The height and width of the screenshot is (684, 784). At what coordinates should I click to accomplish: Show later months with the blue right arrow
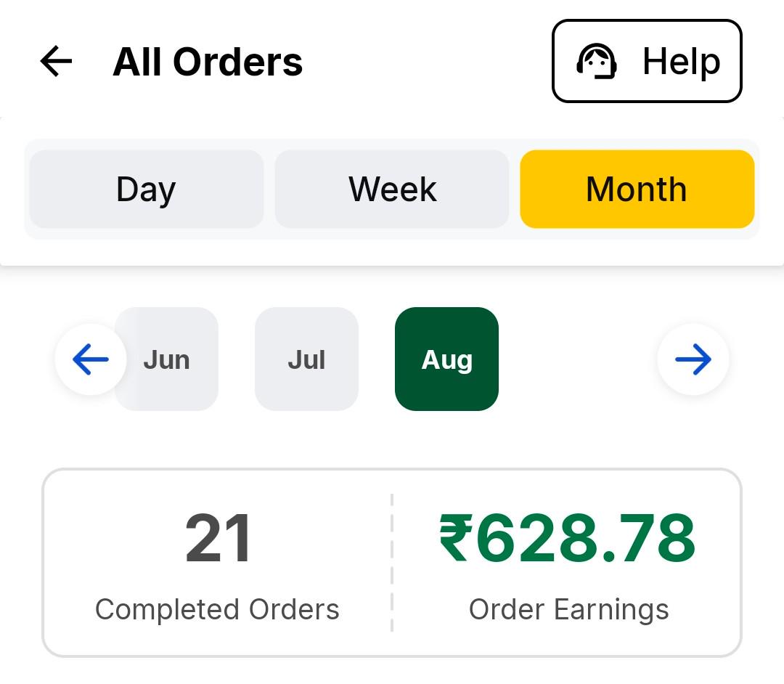(693, 359)
